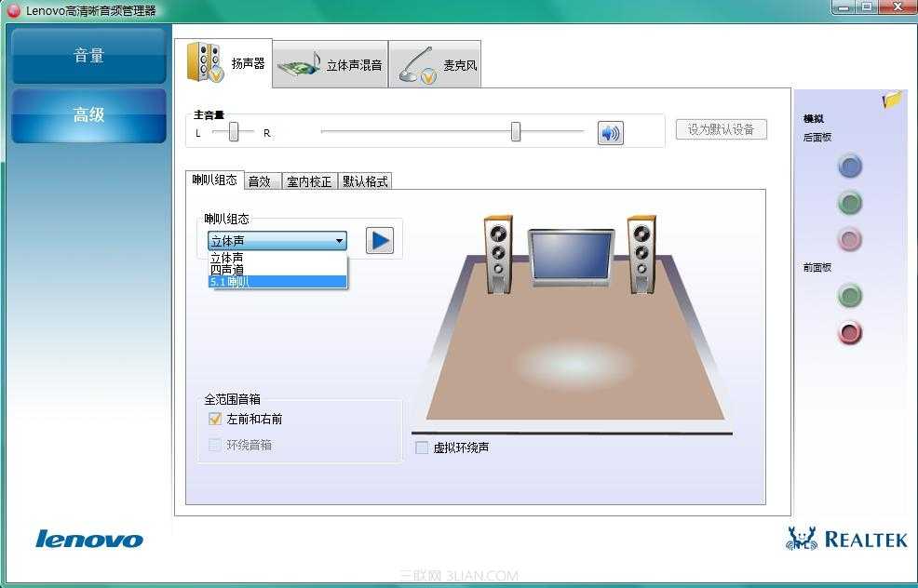Switch to the 音效 sound effects tab
Image resolution: width=918 pixels, height=588 pixels.
coord(261,181)
